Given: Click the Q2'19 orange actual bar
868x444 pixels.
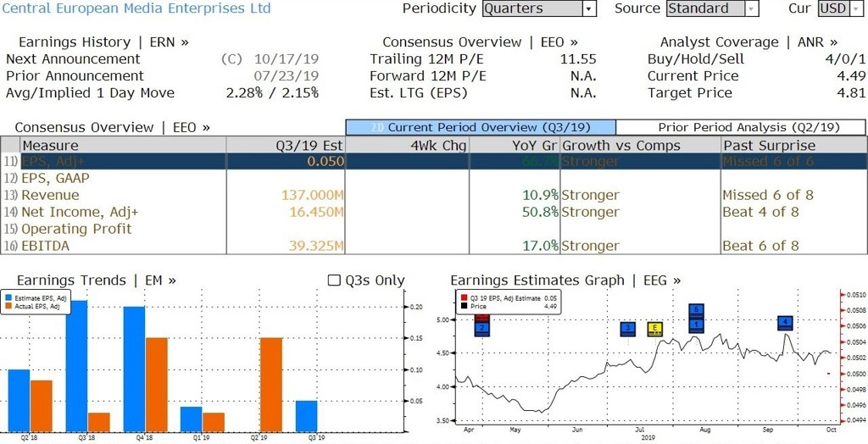Looking at the screenshot, I should pyautogui.click(x=270, y=385).
